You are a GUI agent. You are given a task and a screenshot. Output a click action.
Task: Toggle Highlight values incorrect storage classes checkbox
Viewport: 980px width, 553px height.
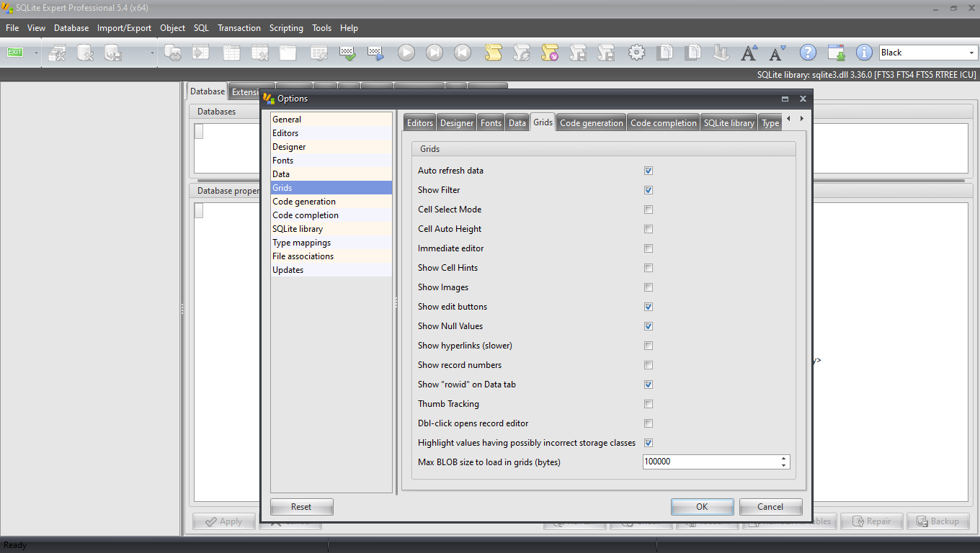649,443
